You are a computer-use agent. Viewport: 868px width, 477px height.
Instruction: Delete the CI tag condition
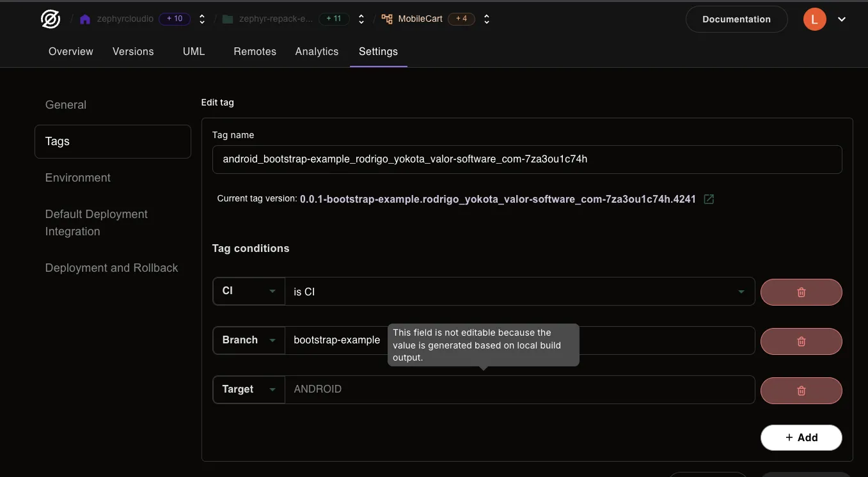(801, 292)
